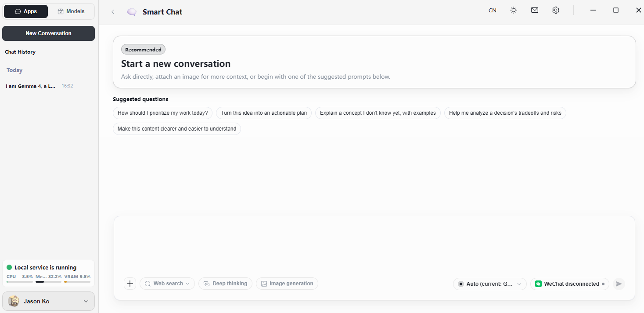The image size is (644, 313).
Task: Close the Smart Chat window
Action: coord(639,10)
